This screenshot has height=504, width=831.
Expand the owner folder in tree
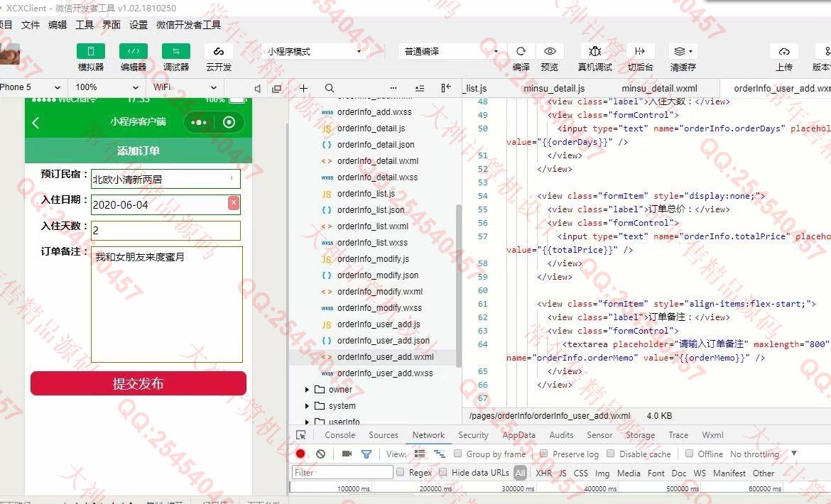[x=308, y=390]
